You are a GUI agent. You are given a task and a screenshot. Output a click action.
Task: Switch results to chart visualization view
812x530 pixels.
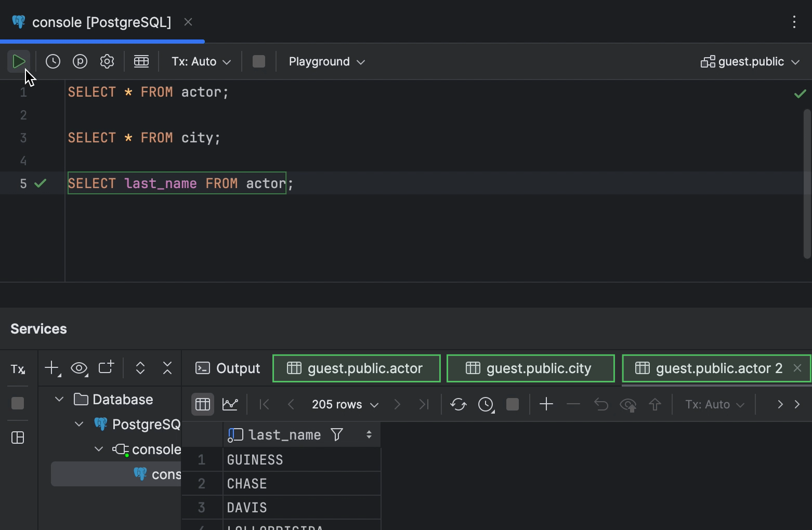coord(230,404)
